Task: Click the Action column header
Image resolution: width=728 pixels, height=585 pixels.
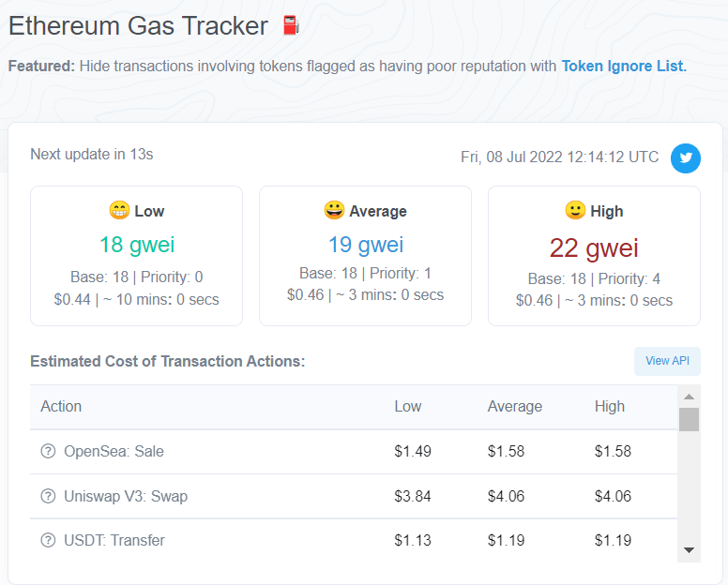Action: 61,406
